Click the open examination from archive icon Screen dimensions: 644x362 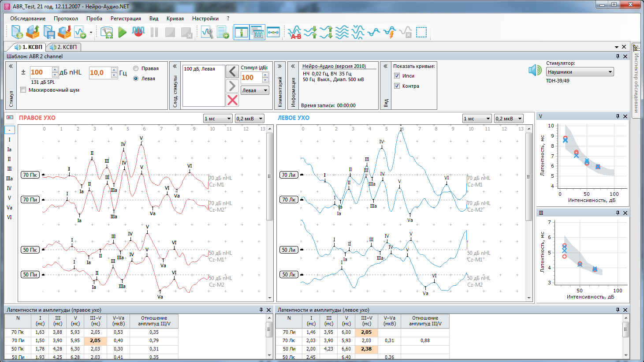tap(33, 32)
